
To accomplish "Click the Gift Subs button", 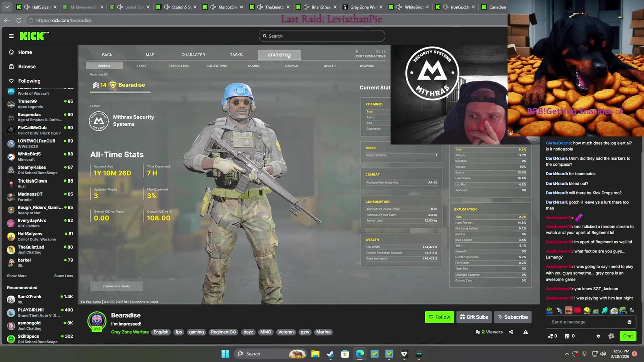I will 473,317.
